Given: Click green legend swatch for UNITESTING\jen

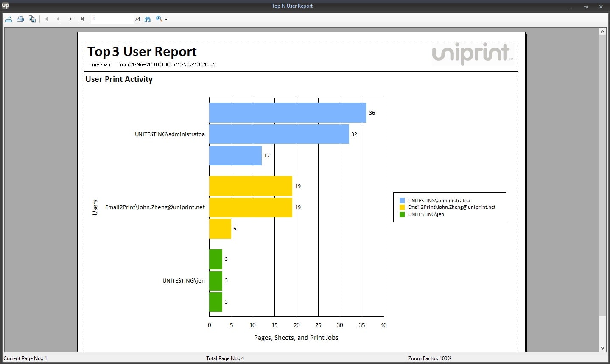Looking at the screenshot, I should click(x=402, y=214).
